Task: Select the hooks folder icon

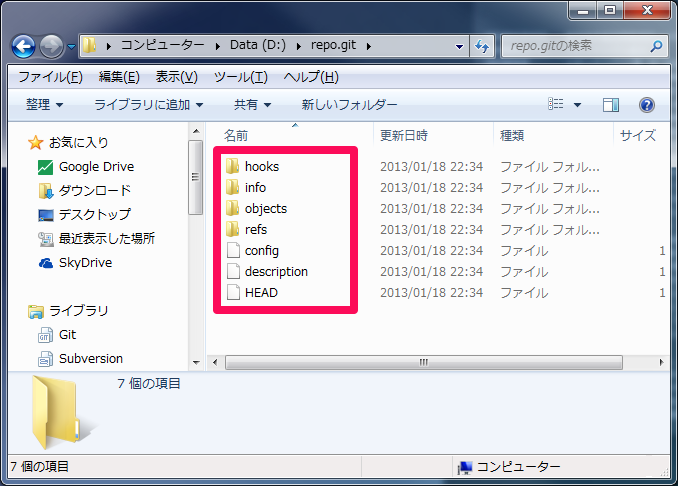Action: [x=232, y=166]
